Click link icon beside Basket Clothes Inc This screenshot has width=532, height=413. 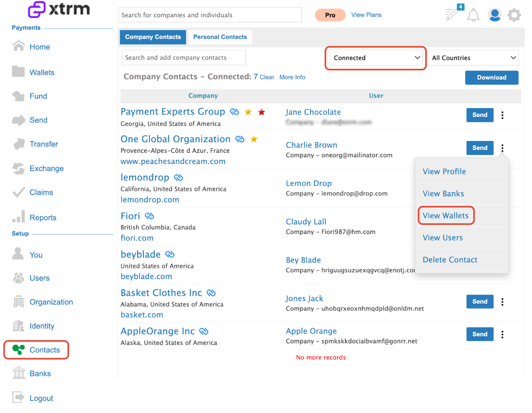(x=211, y=293)
